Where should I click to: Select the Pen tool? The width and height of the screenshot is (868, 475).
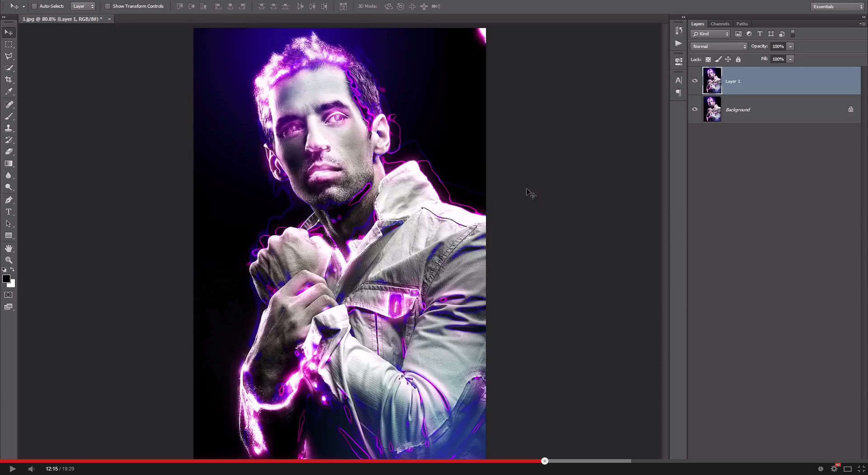tap(9, 199)
